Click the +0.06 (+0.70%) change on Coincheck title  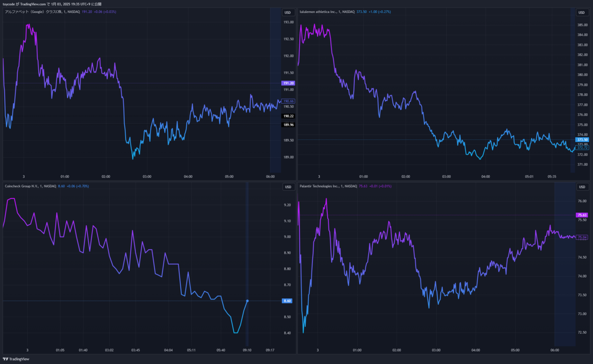pos(78,186)
